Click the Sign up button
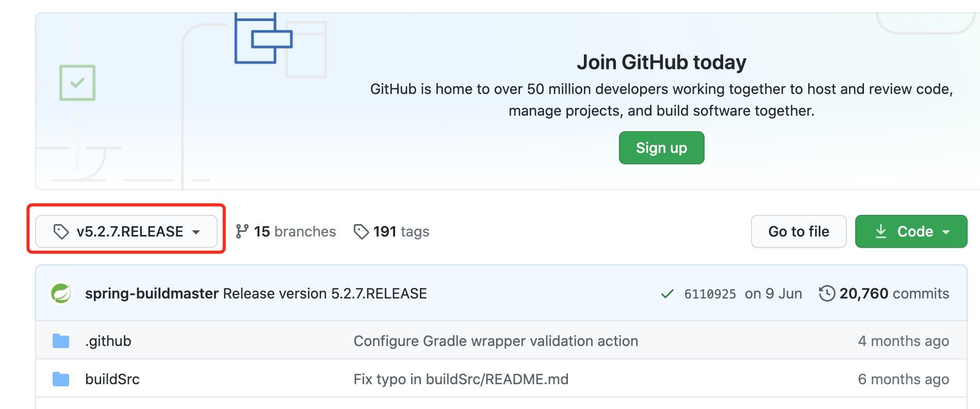 pyautogui.click(x=661, y=148)
